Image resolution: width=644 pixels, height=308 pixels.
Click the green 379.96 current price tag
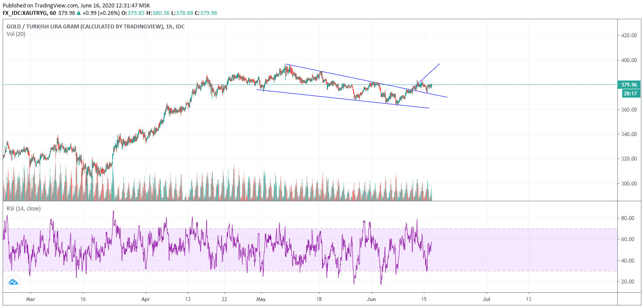(629, 84)
